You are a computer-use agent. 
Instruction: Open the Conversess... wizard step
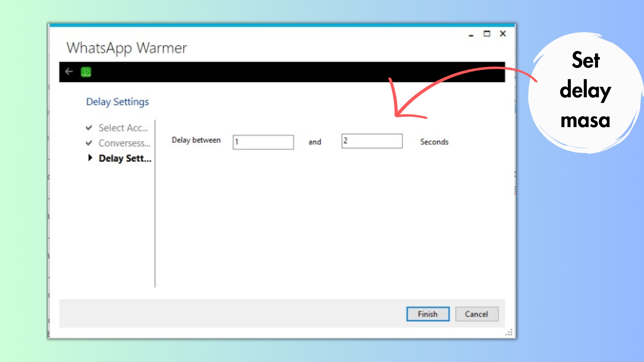[124, 143]
